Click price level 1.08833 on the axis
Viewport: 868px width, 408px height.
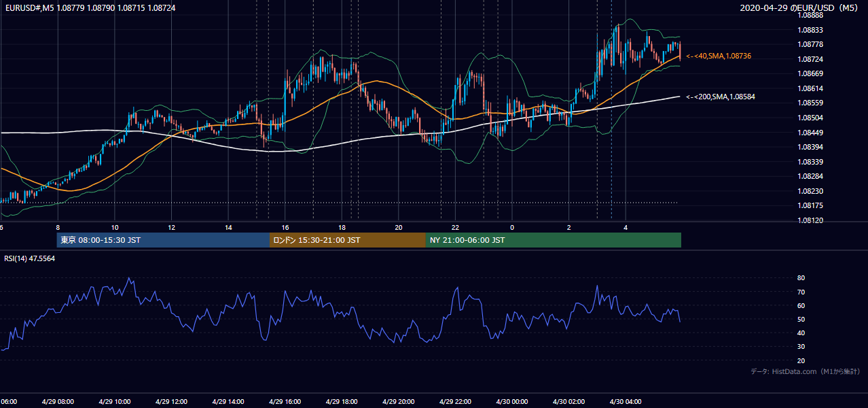tap(810, 30)
